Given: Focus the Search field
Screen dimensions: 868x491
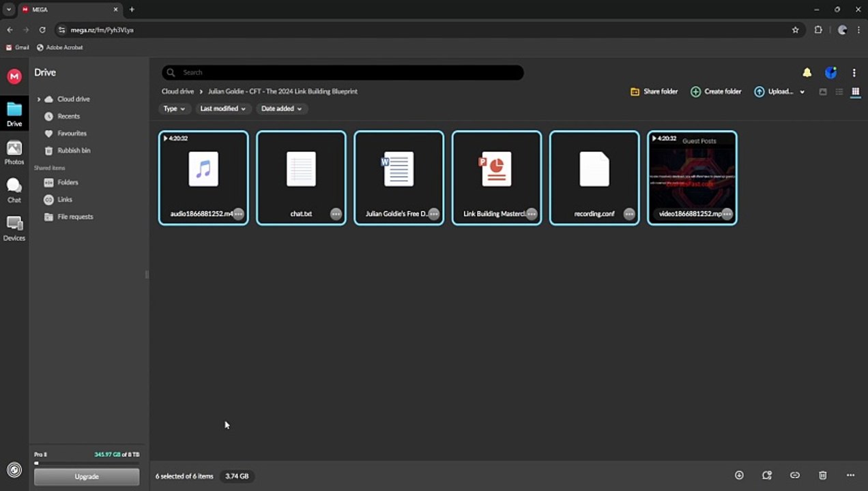Looking at the screenshot, I should coord(343,72).
